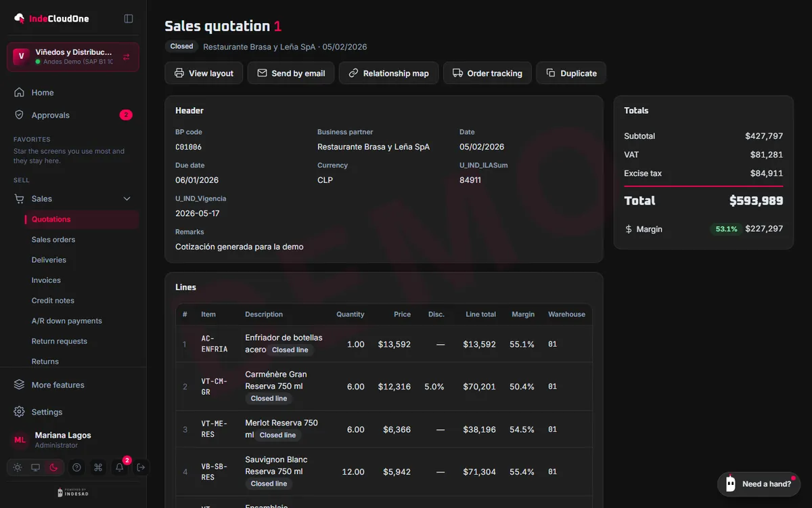Click item code VT-CM-GR
This screenshot has width=812, height=508.
coord(215,387)
